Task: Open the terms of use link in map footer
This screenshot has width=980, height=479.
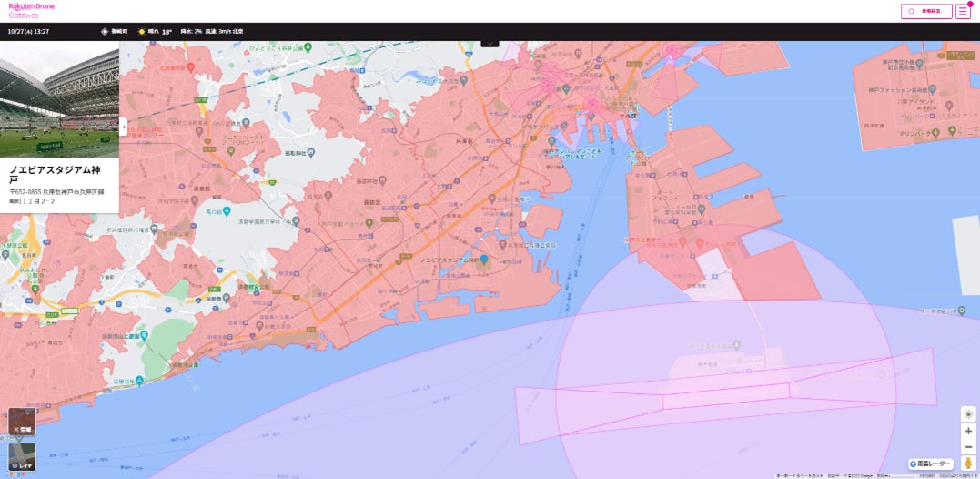Action: 925,476
